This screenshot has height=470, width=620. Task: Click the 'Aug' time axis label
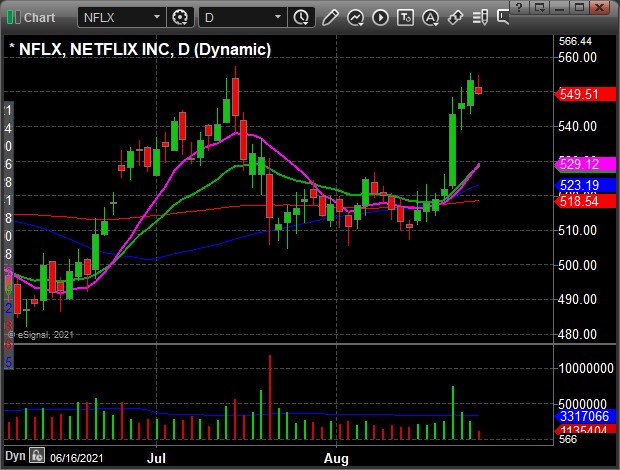point(336,459)
